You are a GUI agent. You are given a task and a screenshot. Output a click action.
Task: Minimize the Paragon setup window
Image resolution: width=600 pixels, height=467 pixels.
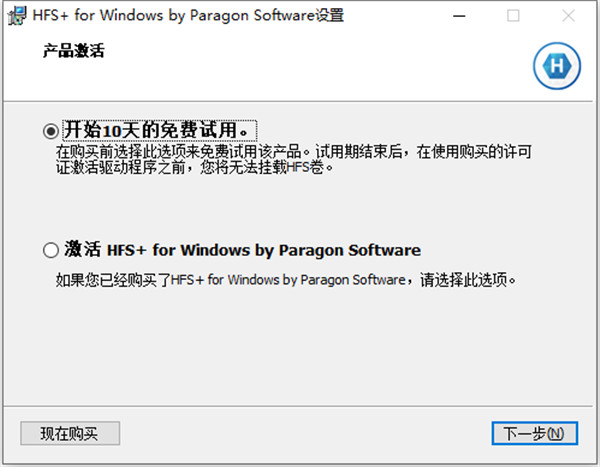(x=459, y=16)
